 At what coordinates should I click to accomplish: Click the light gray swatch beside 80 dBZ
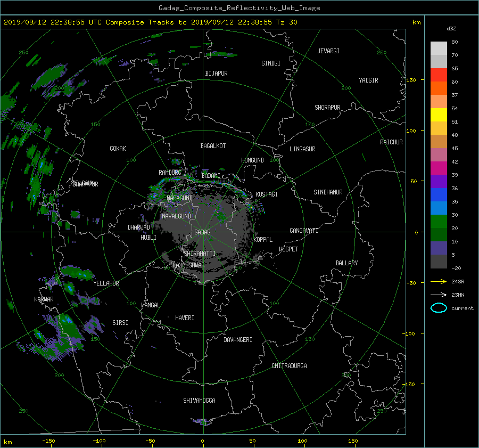[x=439, y=48]
